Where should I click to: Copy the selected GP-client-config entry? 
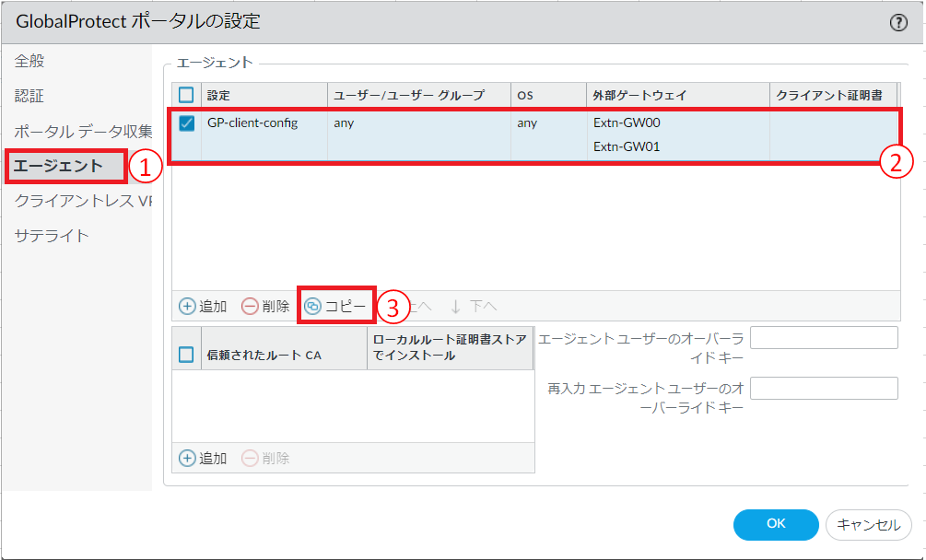click(336, 307)
